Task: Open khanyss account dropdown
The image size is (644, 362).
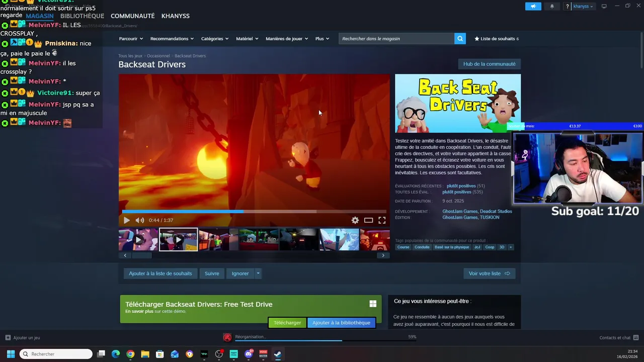Action: [583, 6]
